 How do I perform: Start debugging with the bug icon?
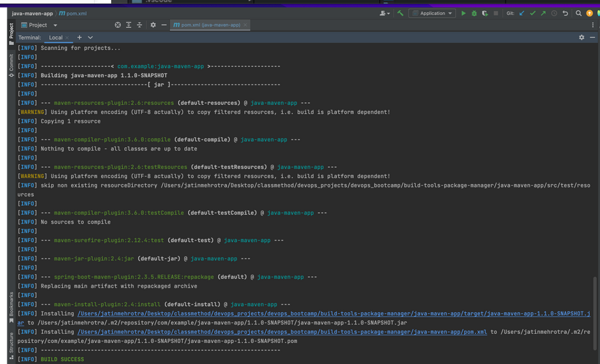(474, 13)
